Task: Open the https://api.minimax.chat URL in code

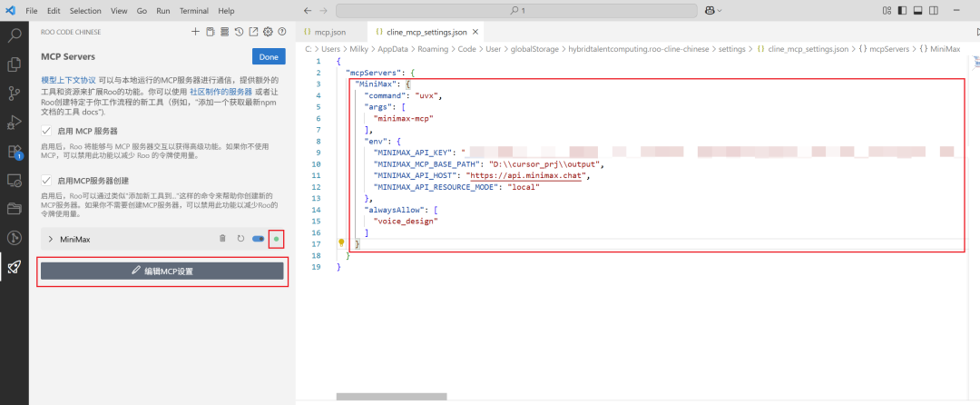Action: tap(526, 175)
